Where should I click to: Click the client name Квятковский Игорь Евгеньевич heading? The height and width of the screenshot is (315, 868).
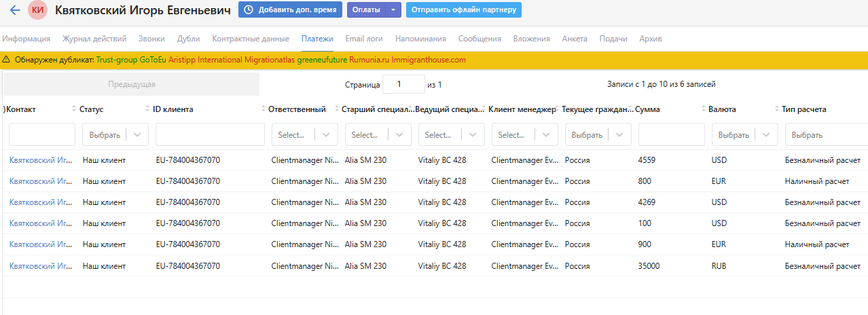(143, 10)
